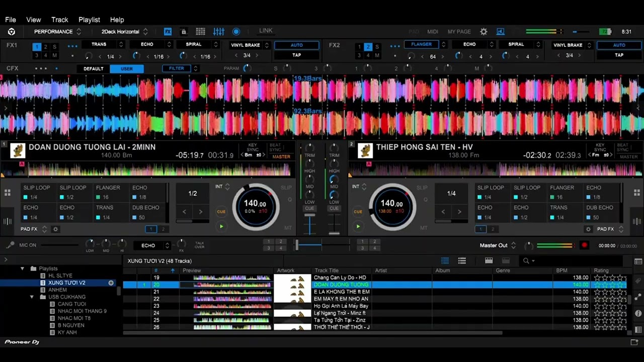
Task: Open deck 1 PAD FX gear settings
Action: click(x=56, y=229)
